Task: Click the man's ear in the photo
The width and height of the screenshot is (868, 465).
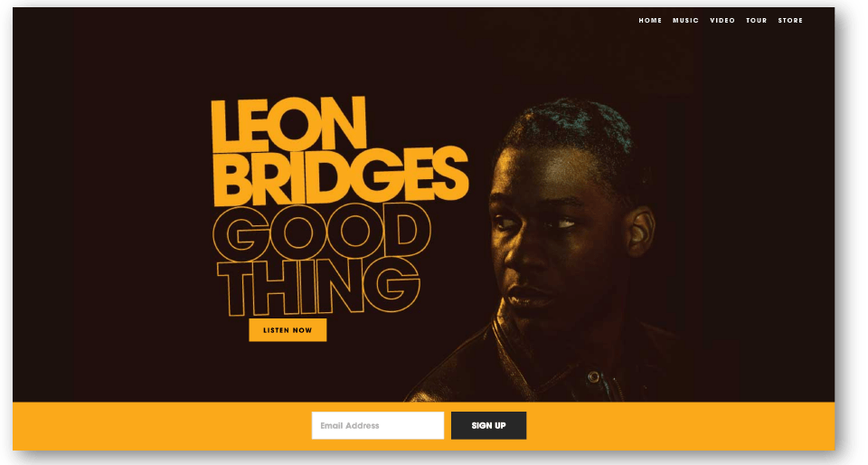Action: [x=640, y=232]
